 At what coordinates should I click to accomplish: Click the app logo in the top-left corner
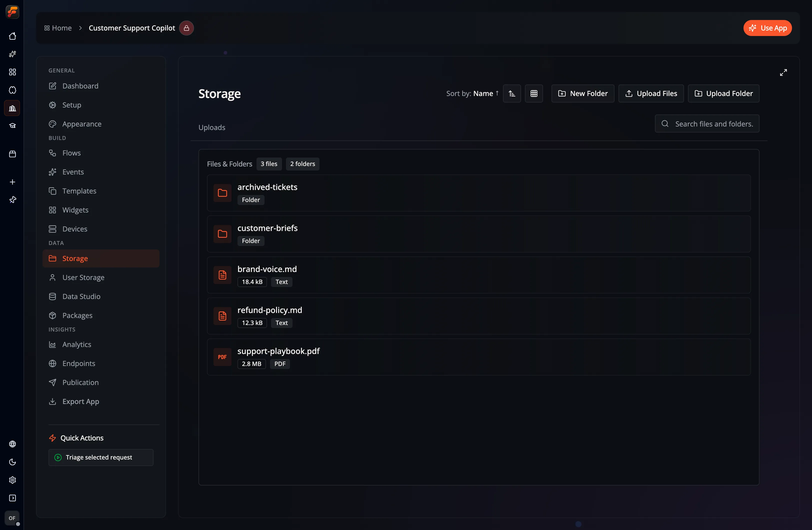coord(12,12)
